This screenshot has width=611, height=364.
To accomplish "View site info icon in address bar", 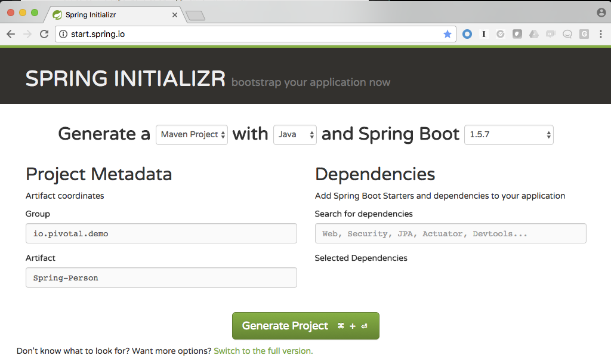I will [x=63, y=34].
